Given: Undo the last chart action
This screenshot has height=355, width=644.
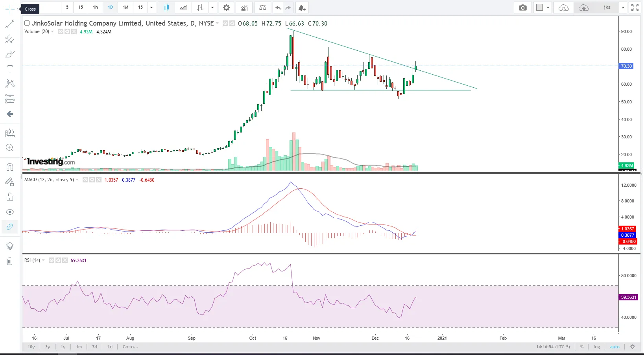Looking at the screenshot, I should pyautogui.click(x=278, y=7).
